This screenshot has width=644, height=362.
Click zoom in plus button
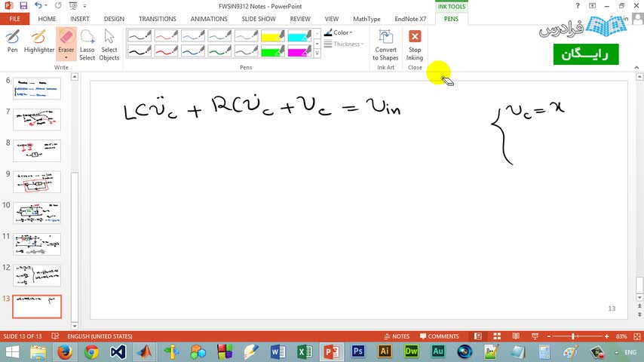[606, 336]
